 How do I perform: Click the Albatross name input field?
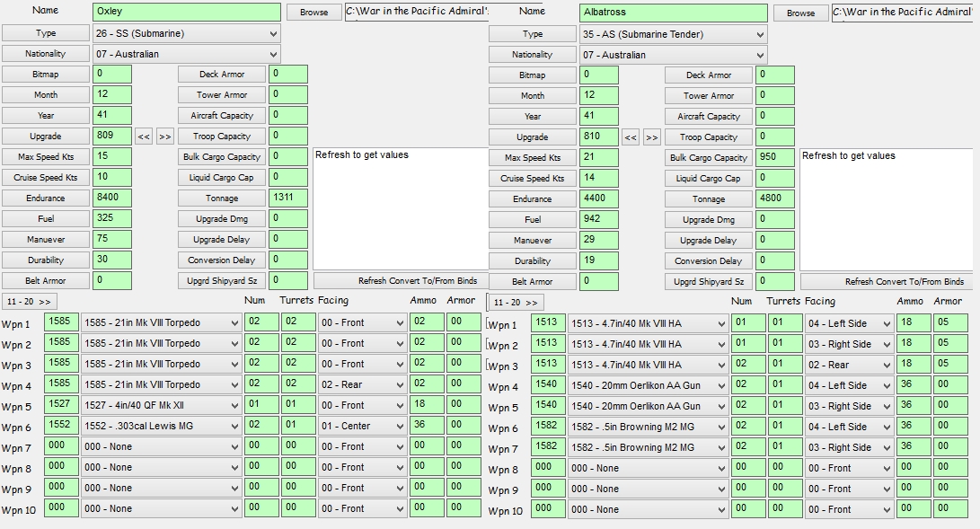(x=673, y=13)
